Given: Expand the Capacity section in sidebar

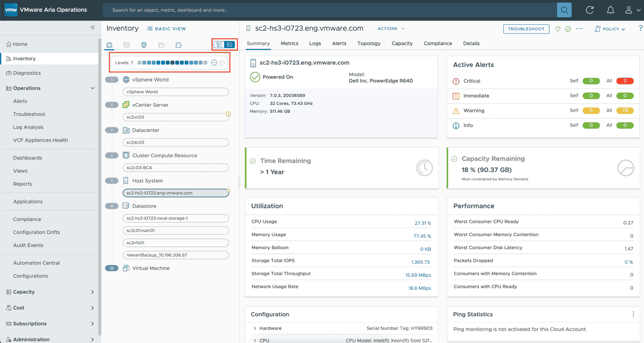Looking at the screenshot, I should pos(92,292).
